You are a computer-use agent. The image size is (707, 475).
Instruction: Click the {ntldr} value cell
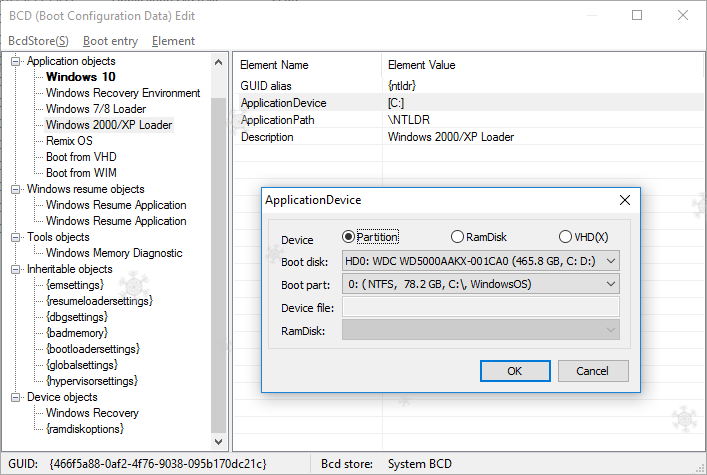pyautogui.click(x=402, y=86)
